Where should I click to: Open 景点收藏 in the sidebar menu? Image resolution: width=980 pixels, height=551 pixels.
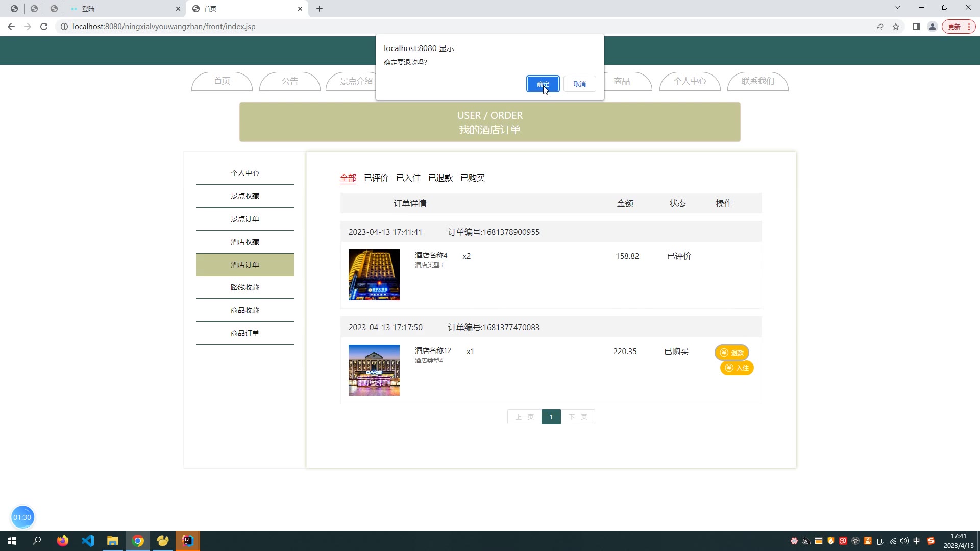click(x=245, y=196)
